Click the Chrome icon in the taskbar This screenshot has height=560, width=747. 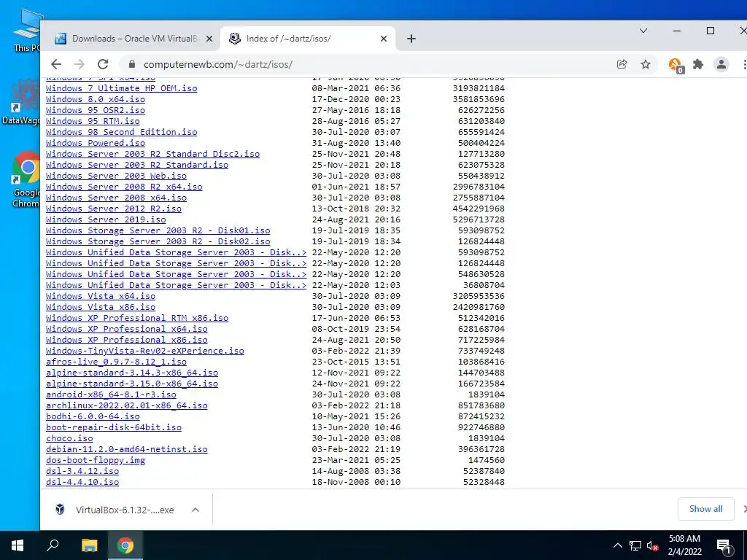[x=125, y=545]
